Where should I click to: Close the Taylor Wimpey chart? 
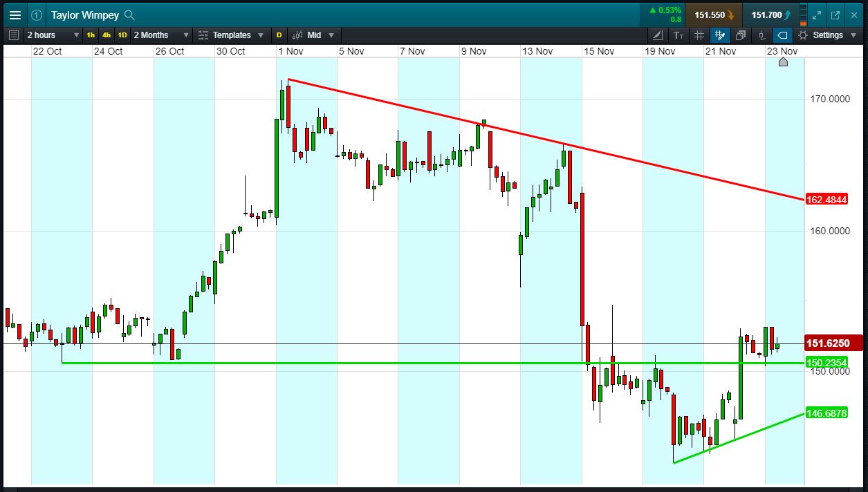(854, 15)
